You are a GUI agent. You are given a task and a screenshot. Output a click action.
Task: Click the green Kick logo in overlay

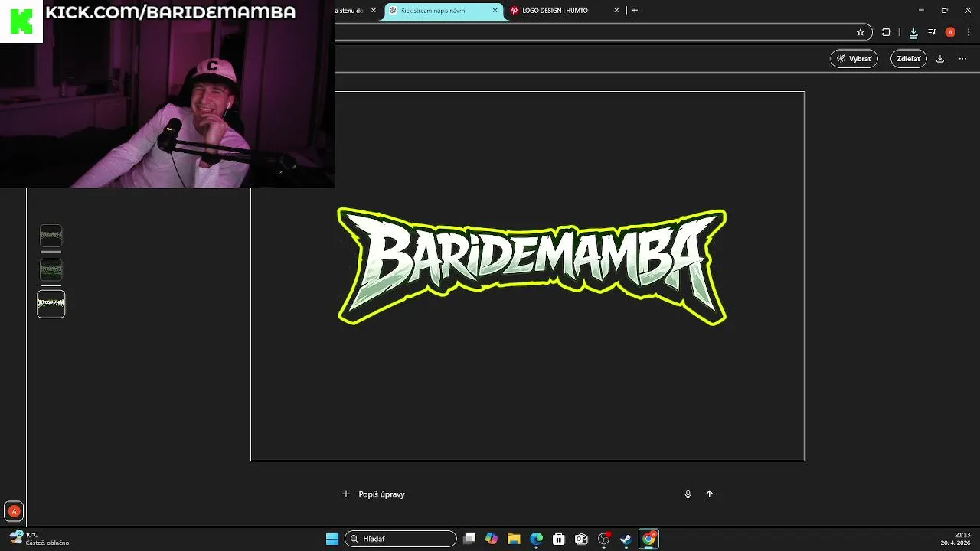[x=21, y=21]
